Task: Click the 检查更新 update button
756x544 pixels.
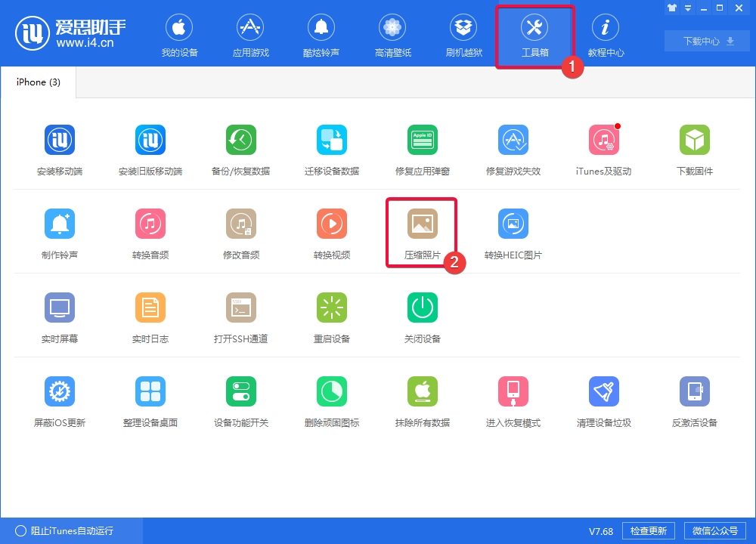Action: (x=648, y=530)
